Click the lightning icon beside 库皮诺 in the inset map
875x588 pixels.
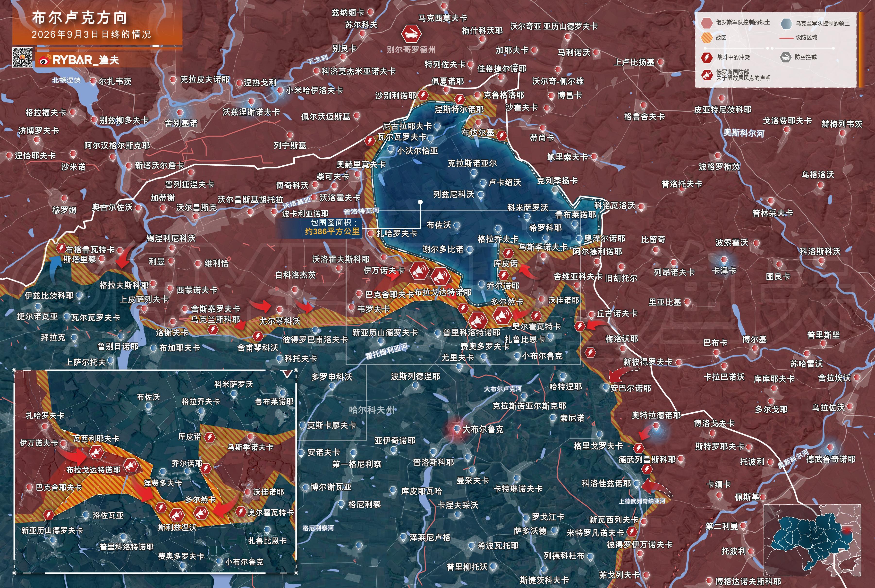(x=210, y=437)
